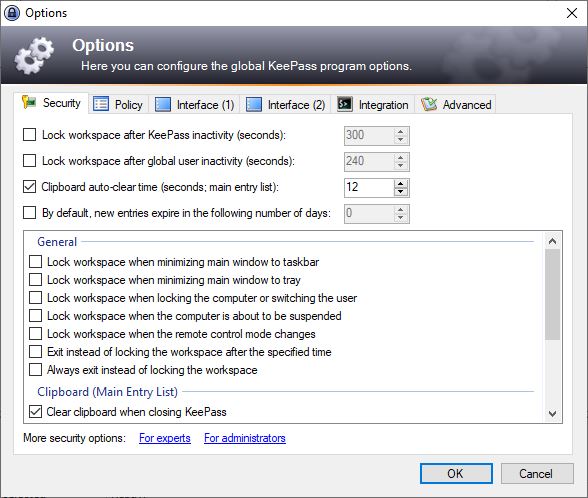
Task: Increase clipboard auto-clear time with up arrow
Action: click(x=401, y=184)
